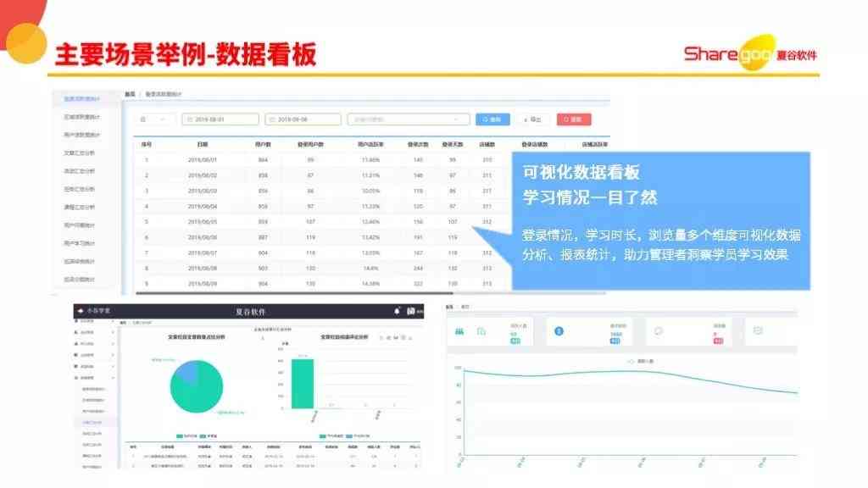This screenshot has width=868, height=488.
Task: Click the 首页 breadcrumb above the stats cards
Action: pos(449,307)
